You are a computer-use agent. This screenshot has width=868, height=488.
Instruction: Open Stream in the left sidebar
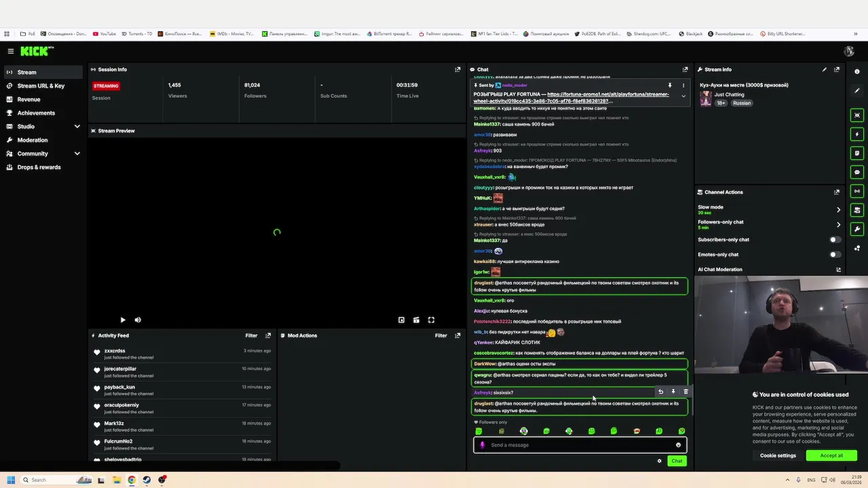[x=43, y=72]
